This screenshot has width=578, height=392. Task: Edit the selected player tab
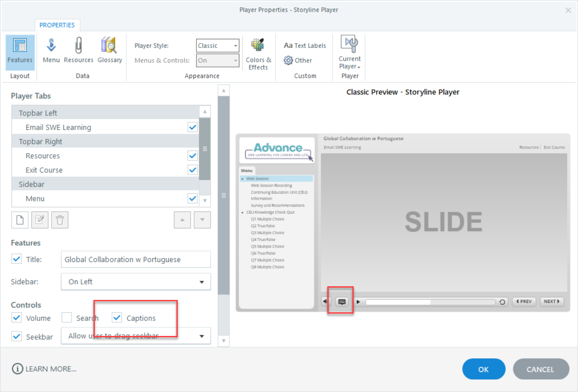pyautogui.click(x=40, y=220)
